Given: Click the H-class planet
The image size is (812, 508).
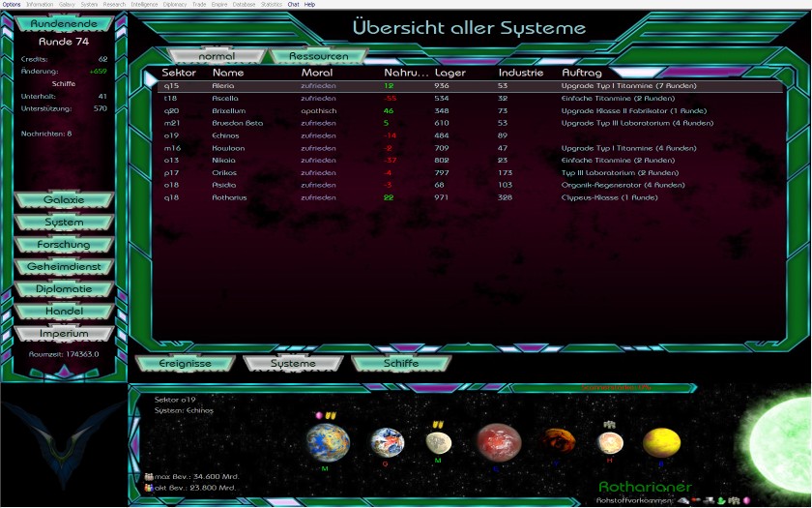Looking at the screenshot, I should (x=609, y=443).
